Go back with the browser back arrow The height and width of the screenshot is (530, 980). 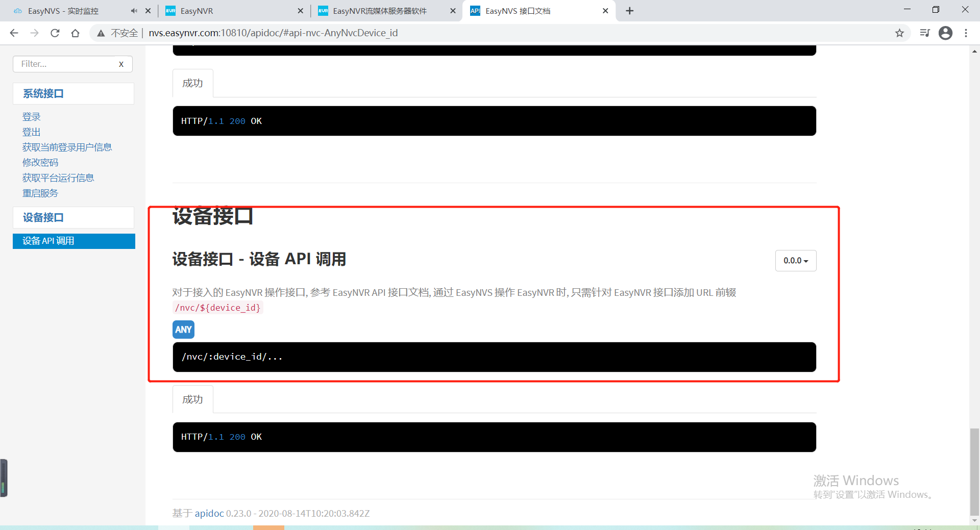(x=14, y=33)
